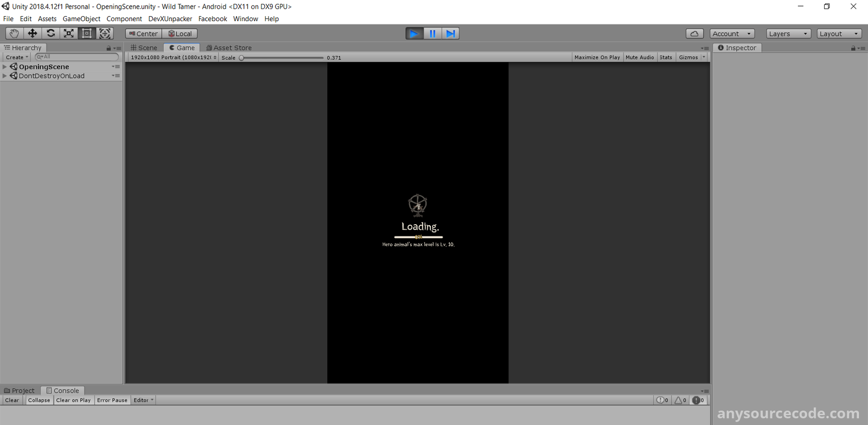
Task: Select the Scale tool
Action: point(69,34)
